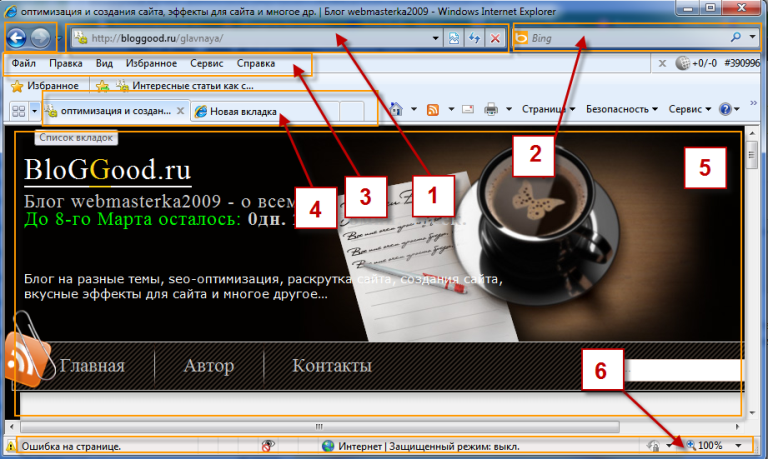Click the Интернет zone globe icon

tap(328, 446)
